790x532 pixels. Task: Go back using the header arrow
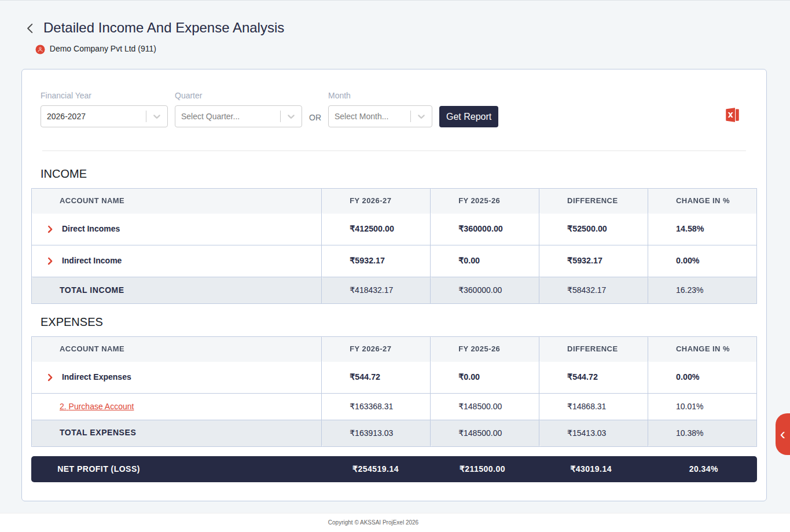30,28
